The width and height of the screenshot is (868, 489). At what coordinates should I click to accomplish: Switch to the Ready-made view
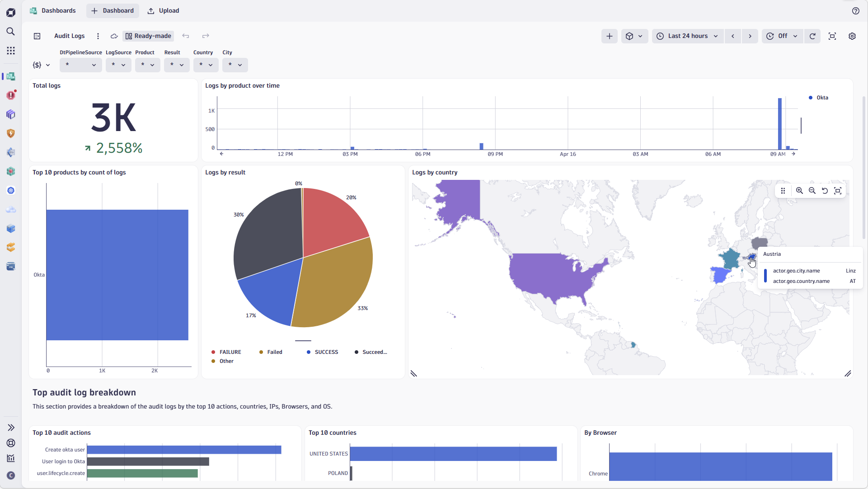tap(148, 36)
